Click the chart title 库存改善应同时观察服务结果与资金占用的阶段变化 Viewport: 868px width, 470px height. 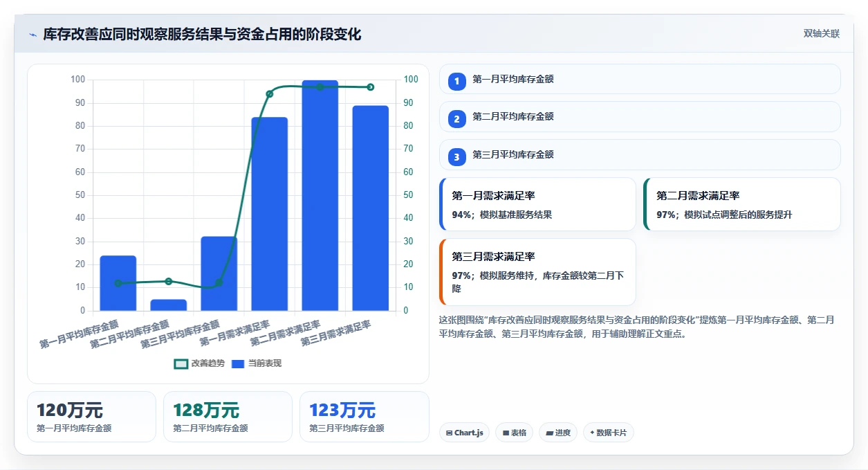pyautogui.click(x=202, y=34)
